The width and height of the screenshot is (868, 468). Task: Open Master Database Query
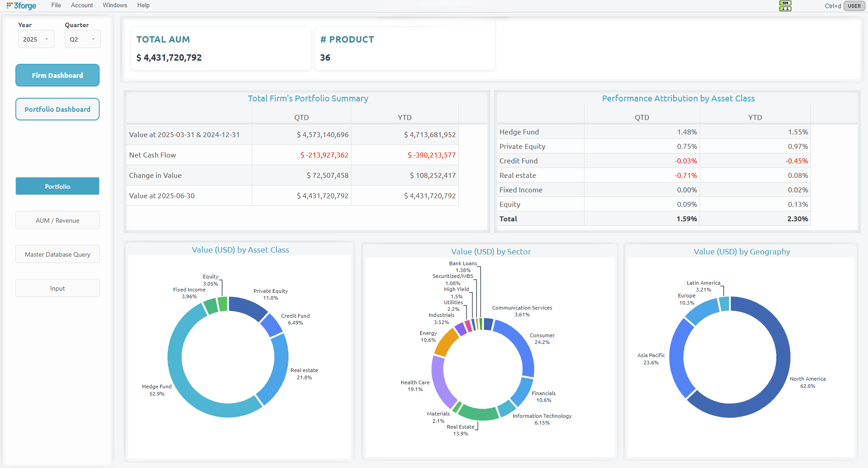click(58, 254)
